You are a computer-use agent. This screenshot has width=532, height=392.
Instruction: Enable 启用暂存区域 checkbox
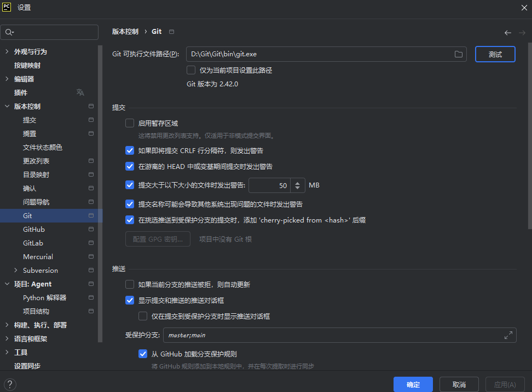(x=130, y=123)
